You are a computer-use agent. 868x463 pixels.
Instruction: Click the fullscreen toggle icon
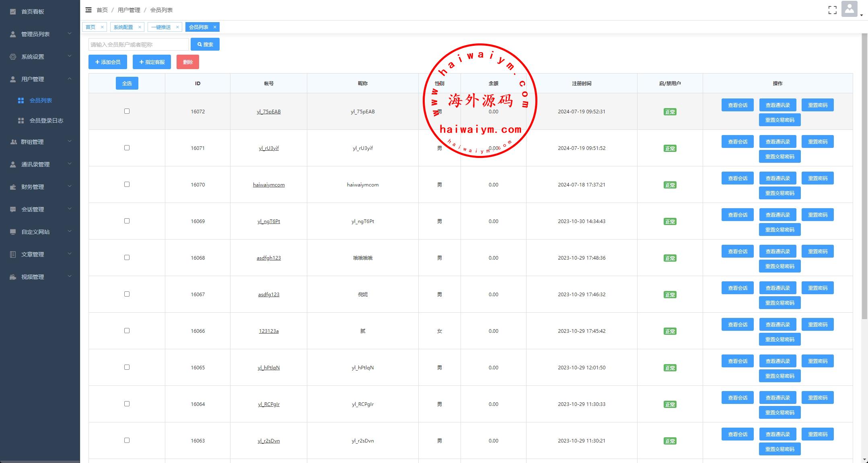[x=832, y=10]
